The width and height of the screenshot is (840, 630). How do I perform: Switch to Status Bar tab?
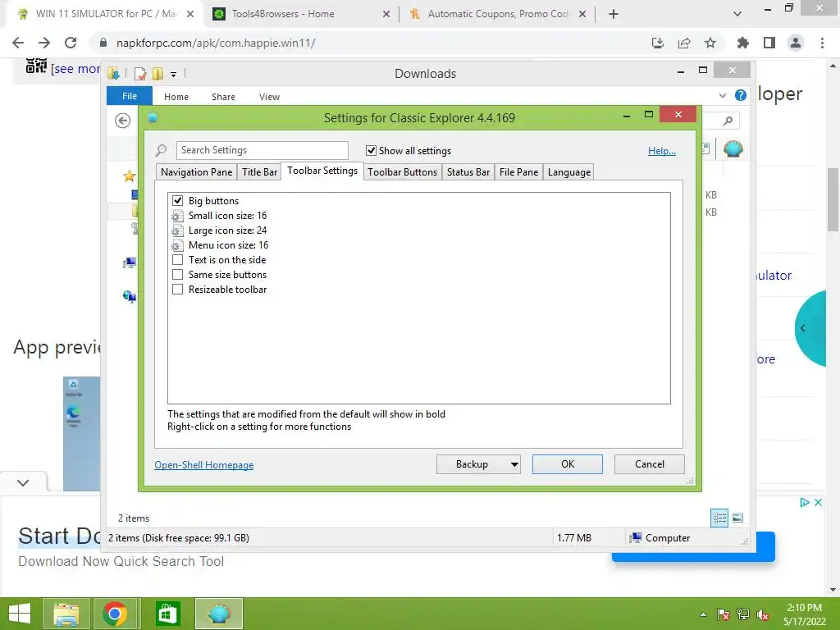[x=468, y=172]
